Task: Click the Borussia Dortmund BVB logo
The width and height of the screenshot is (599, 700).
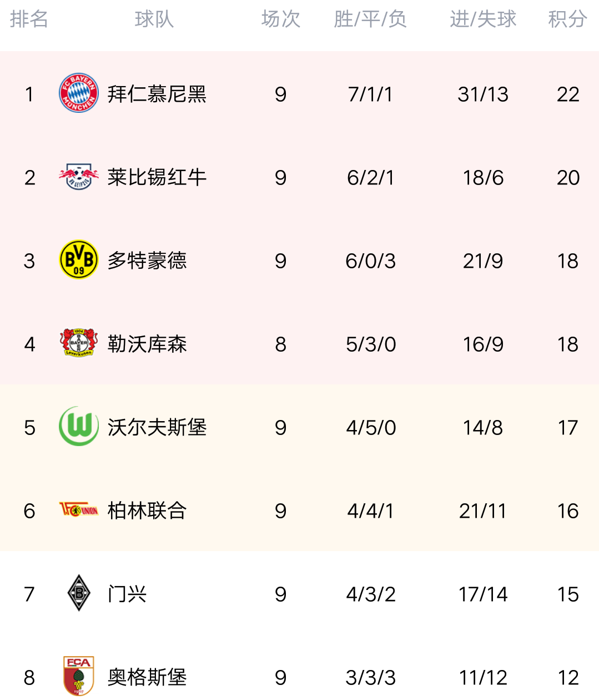Action: click(x=79, y=259)
